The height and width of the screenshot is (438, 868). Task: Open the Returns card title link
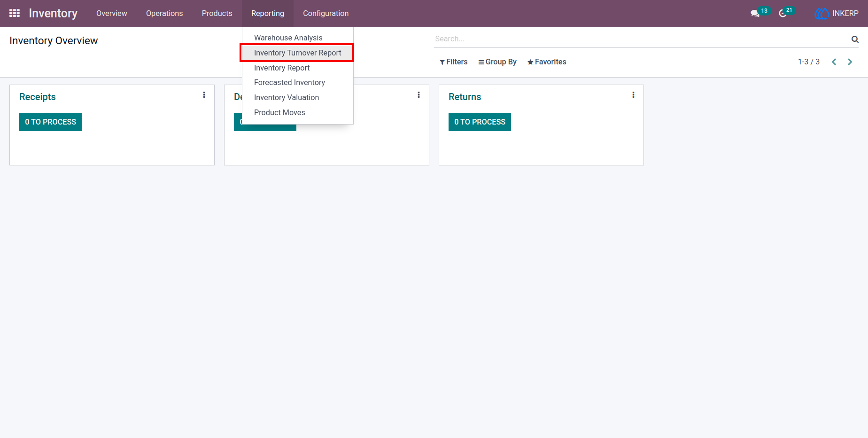tap(465, 97)
